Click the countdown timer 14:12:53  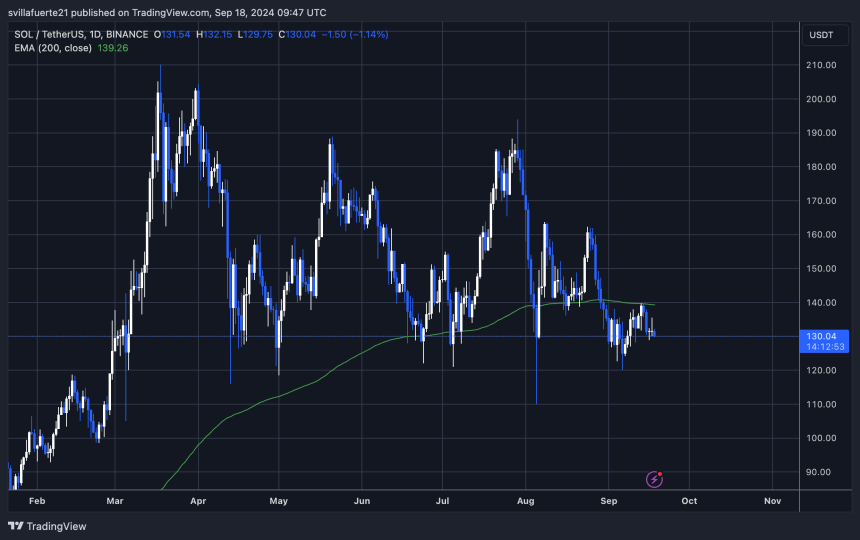click(825, 346)
